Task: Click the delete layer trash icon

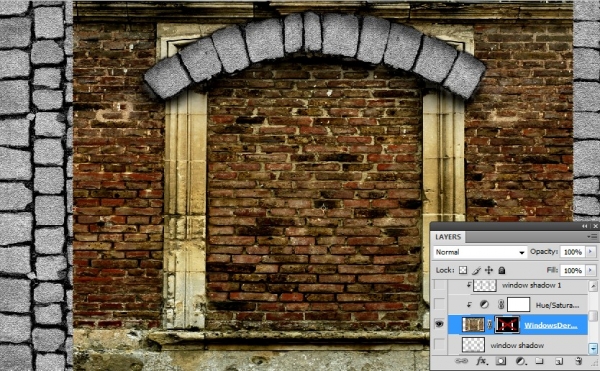Action: (x=579, y=361)
